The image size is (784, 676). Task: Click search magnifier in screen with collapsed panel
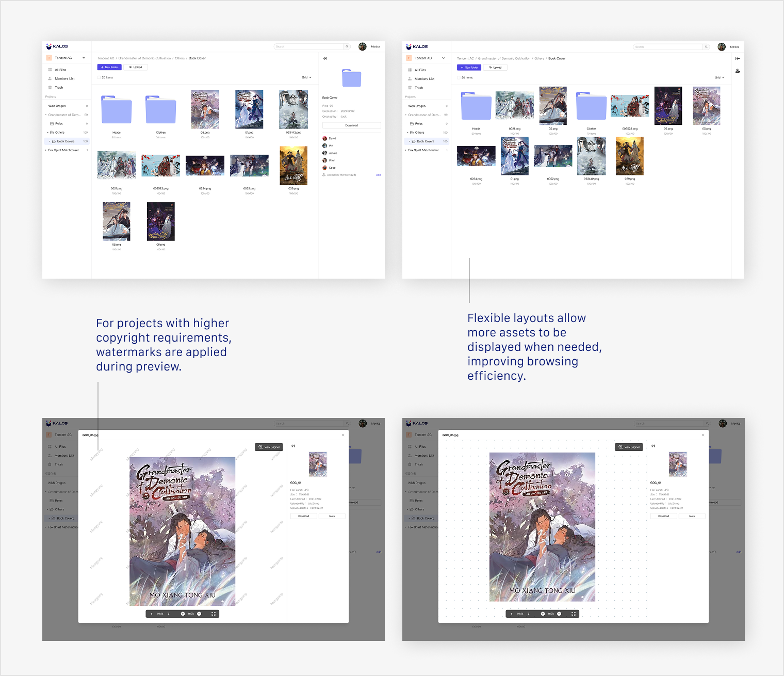coord(706,47)
